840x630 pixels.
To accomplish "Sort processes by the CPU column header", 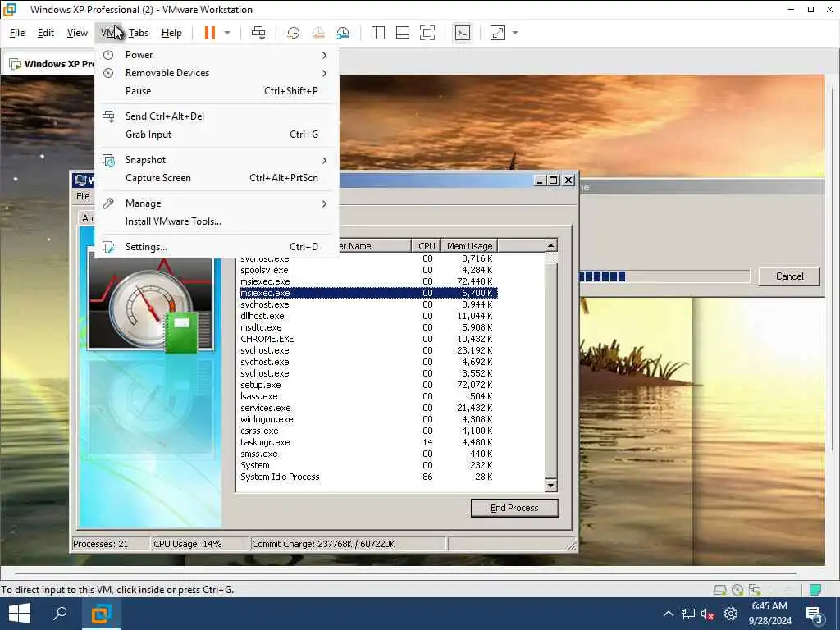I will [x=427, y=246].
